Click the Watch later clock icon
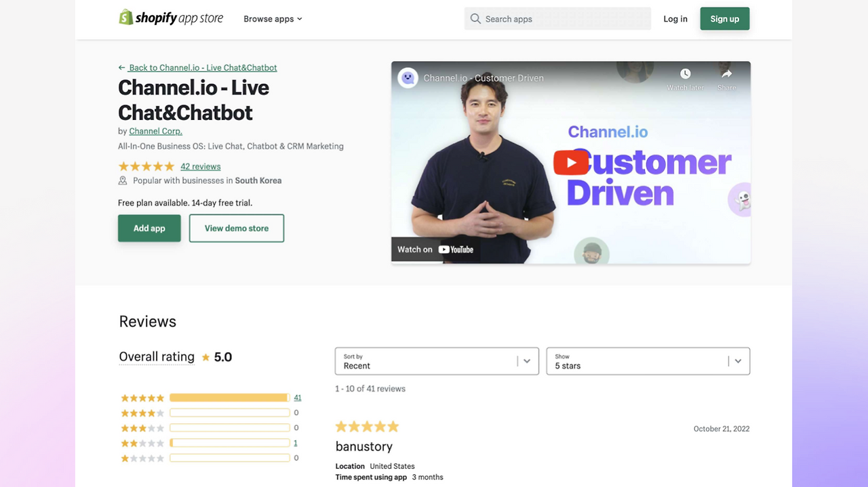Viewport: 868px width, 487px height. 686,74
